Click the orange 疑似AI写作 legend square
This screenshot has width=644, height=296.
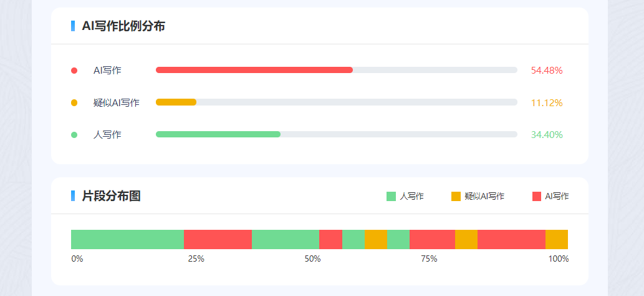[456, 196]
